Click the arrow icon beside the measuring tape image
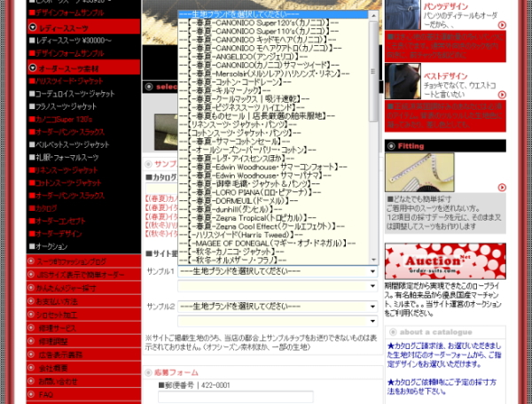 click(502, 188)
